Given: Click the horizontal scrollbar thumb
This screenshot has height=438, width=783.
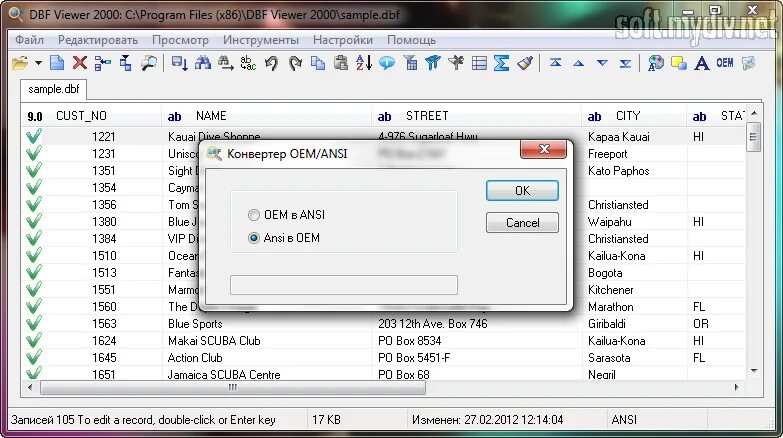Looking at the screenshot, I should pos(233,388).
